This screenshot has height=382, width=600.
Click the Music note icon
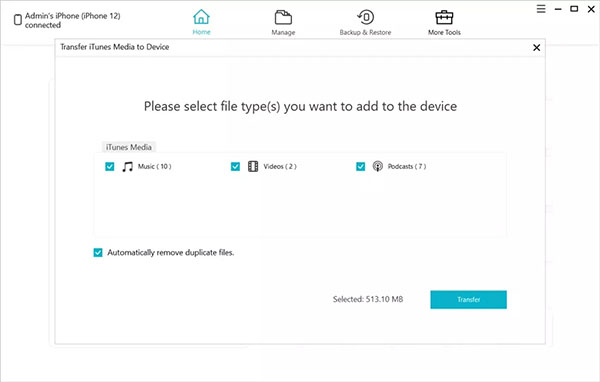pyautogui.click(x=127, y=167)
